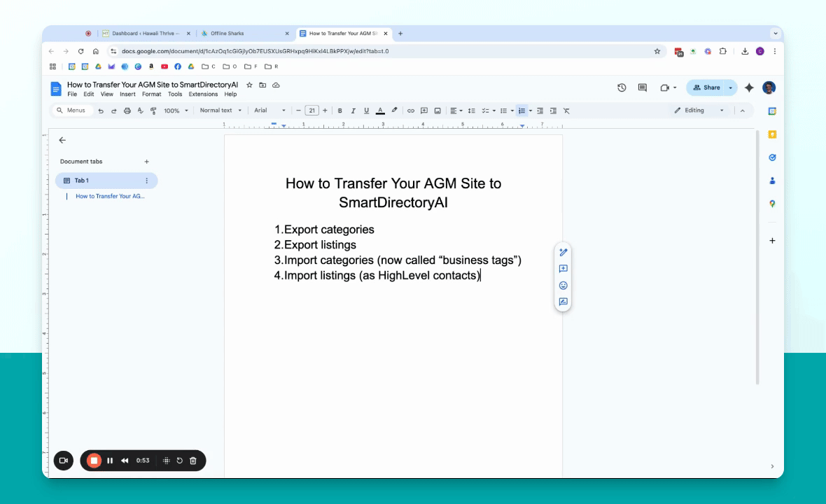This screenshot has width=826, height=504.
Task: Open the Normal text style dropdown
Action: click(220, 111)
